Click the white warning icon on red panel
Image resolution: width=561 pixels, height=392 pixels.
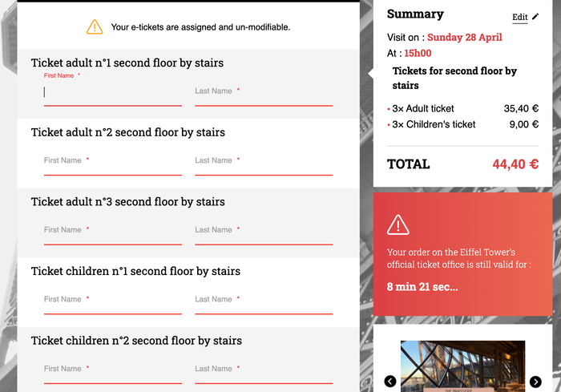tap(398, 224)
